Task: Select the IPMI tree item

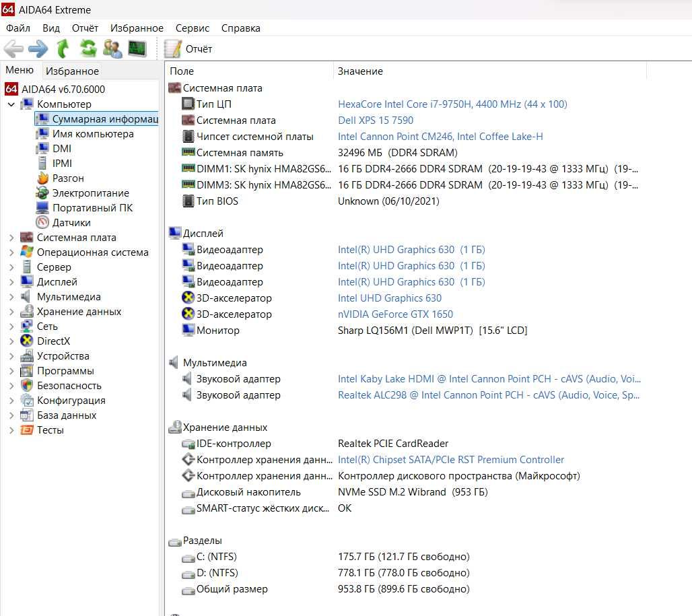Action: 62,164
